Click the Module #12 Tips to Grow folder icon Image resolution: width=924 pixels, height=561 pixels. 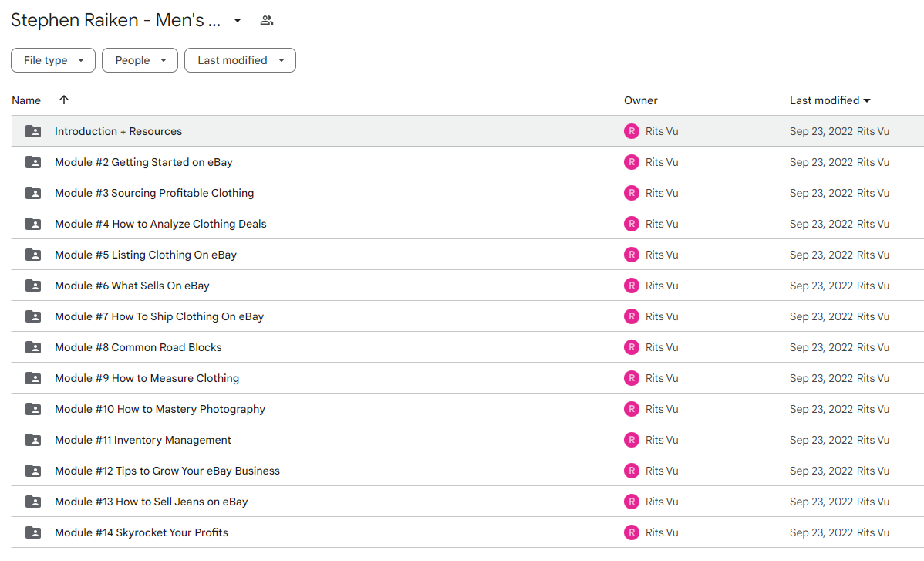tap(34, 471)
